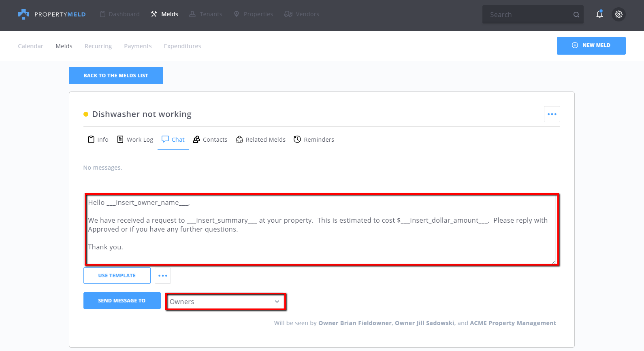Image resolution: width=644 pixels, height=351 pixels.
Task: Open the meld options ellipsis menu
Action: click(552, 114)
